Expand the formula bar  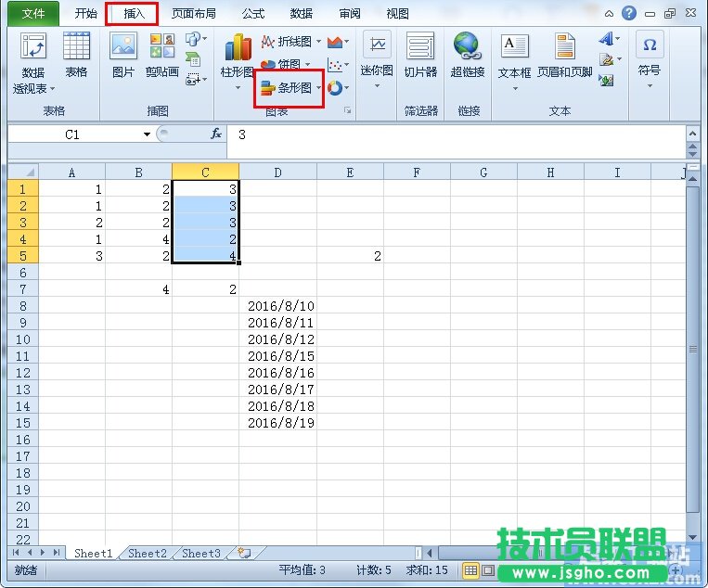pyautogui.click(x=692, y=134)
